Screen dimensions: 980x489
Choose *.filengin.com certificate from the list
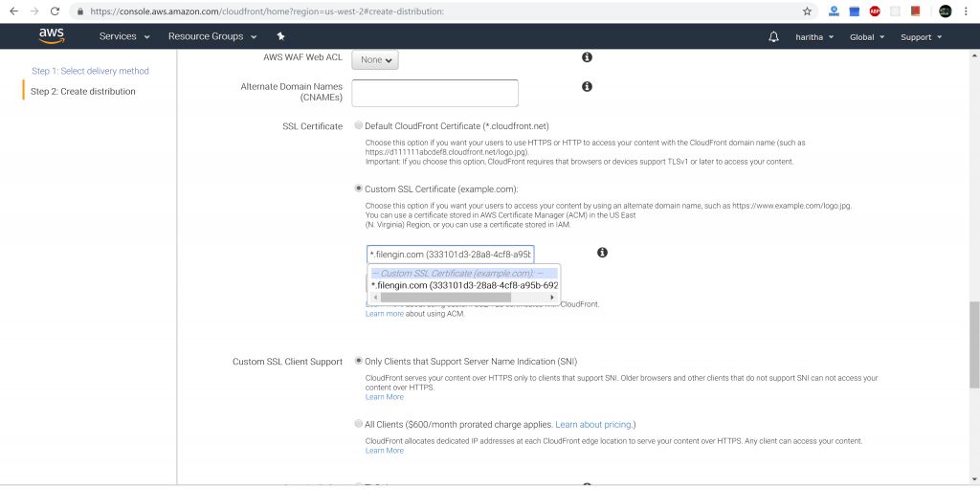point(464,285)
